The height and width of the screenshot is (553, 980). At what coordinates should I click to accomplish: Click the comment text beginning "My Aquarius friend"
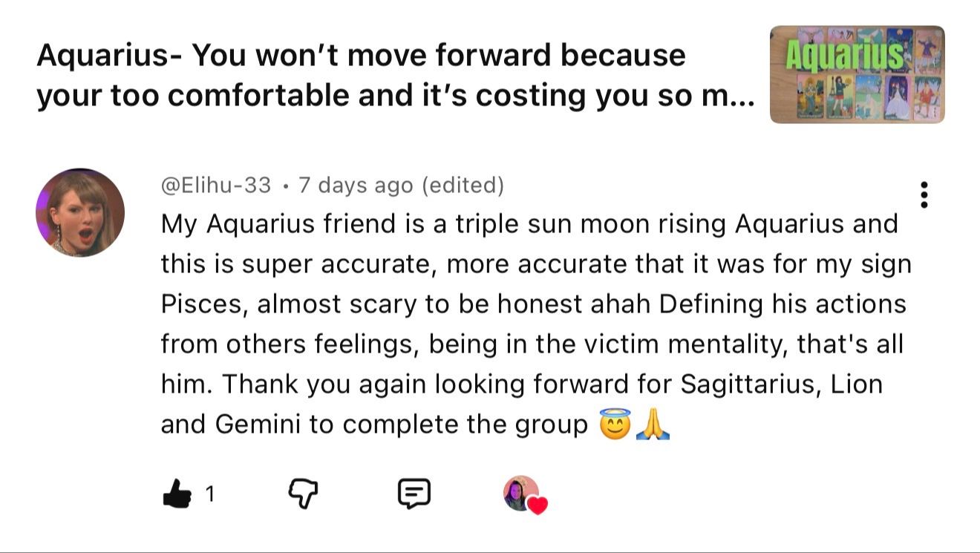tap(536, 324)
